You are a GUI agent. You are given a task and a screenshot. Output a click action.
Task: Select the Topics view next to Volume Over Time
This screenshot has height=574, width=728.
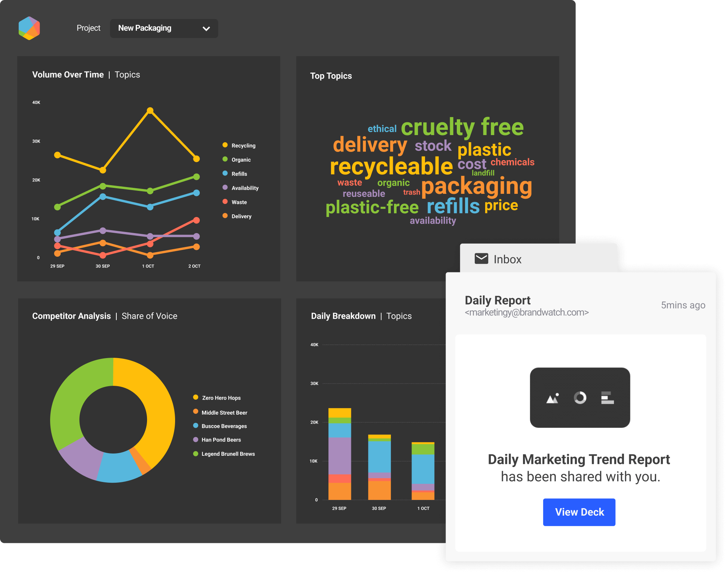tap(127, 75)
